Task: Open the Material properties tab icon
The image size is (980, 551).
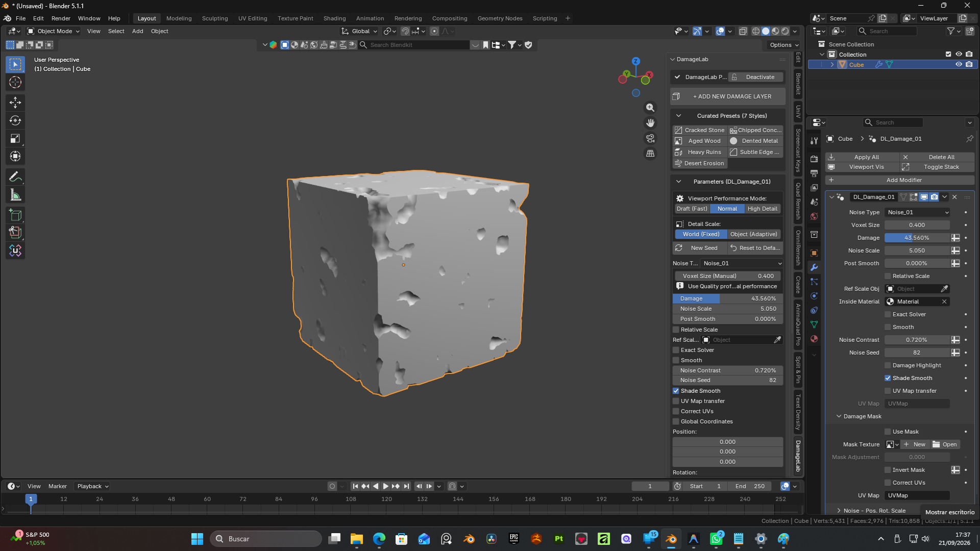Action: [814, 339]
